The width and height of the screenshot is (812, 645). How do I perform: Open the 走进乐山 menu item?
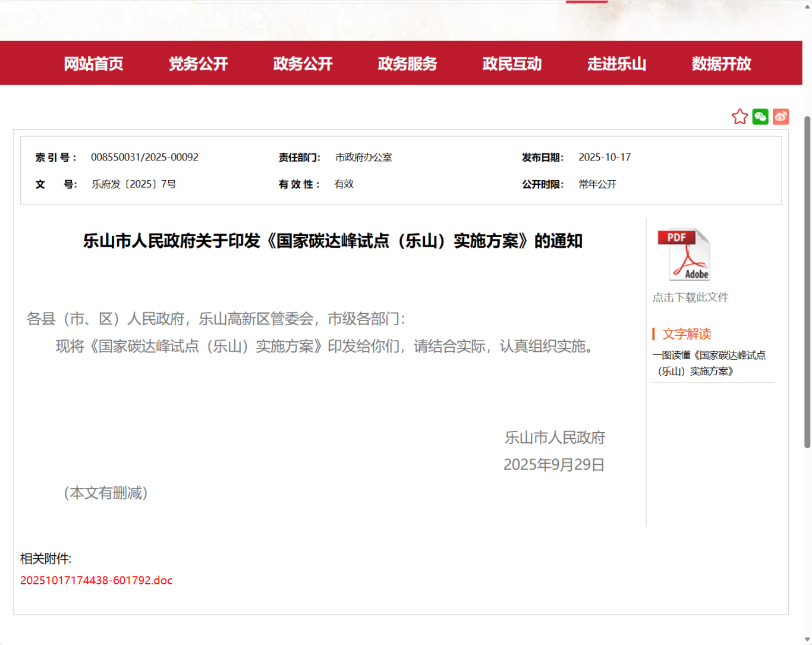[x=616, y=64]
